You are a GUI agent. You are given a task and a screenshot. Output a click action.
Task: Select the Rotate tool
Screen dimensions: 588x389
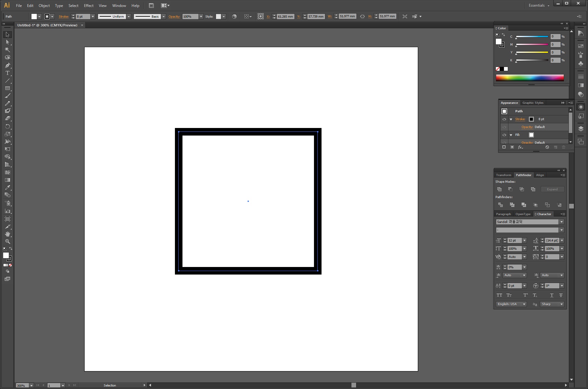8,126
